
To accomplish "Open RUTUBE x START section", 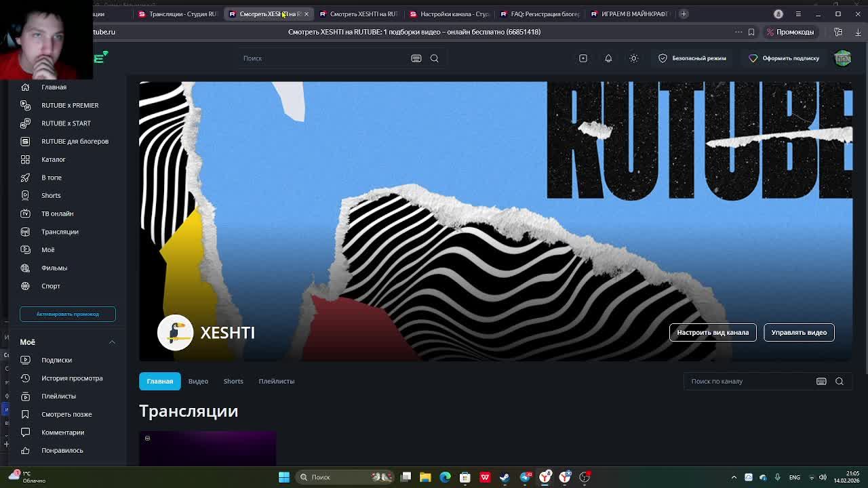I will [66, 123].
